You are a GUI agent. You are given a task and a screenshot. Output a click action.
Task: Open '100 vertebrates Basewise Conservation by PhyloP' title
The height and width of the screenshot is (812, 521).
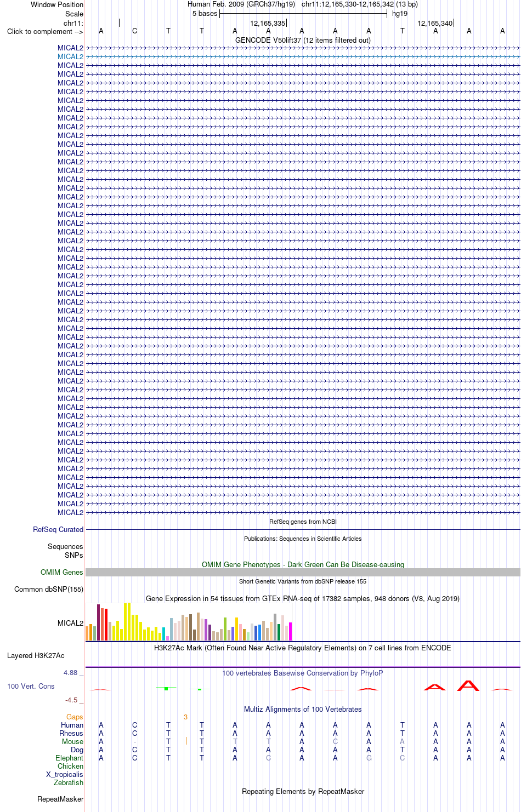pyautogui.click(x=303, y=673)
